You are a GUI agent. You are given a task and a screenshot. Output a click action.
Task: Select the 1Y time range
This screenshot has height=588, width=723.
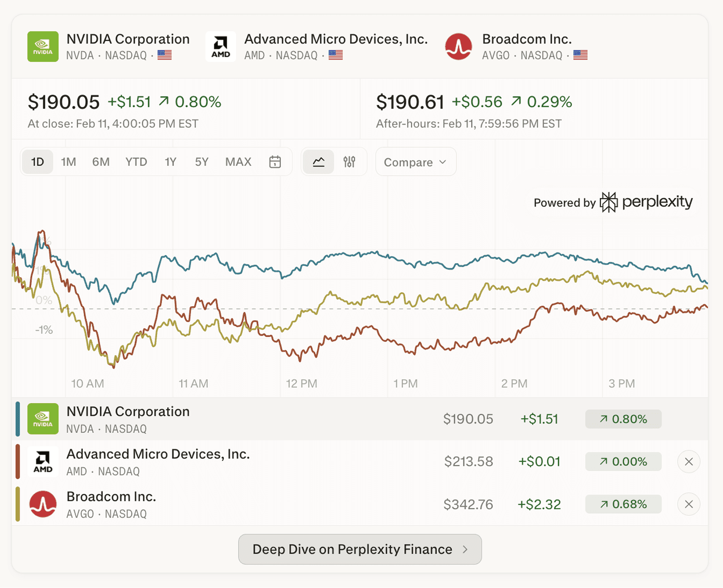pos(170,162)
